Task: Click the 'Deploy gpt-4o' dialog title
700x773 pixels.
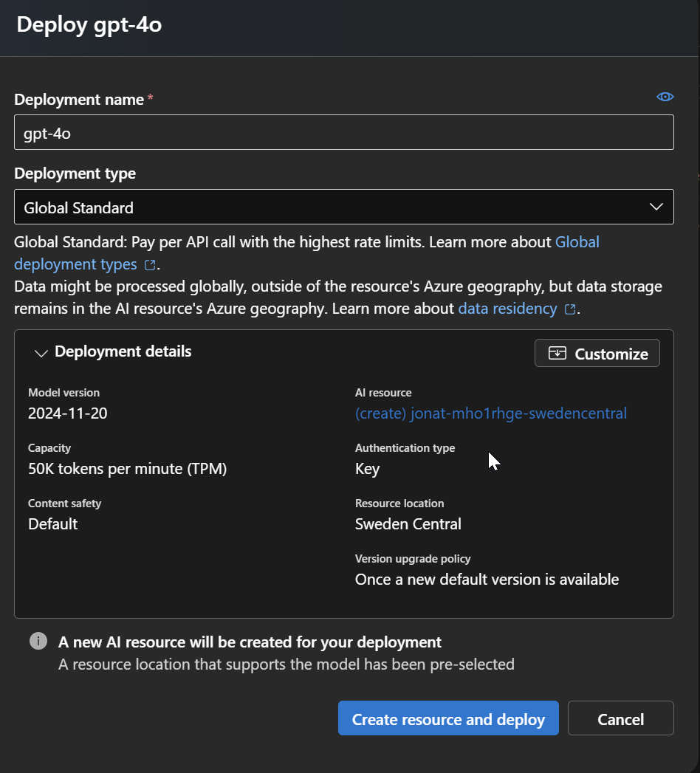Action: pos(89,24)
